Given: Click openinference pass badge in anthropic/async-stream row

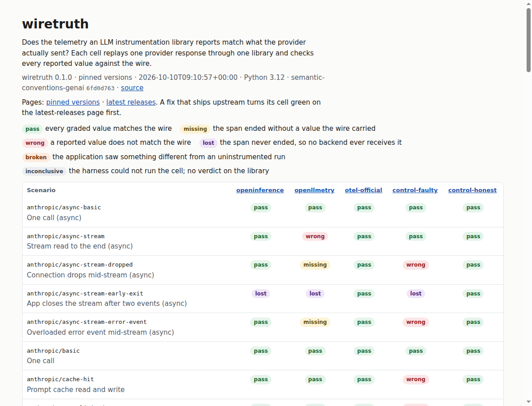Looking at the screenshot, I should pos(261,236).
